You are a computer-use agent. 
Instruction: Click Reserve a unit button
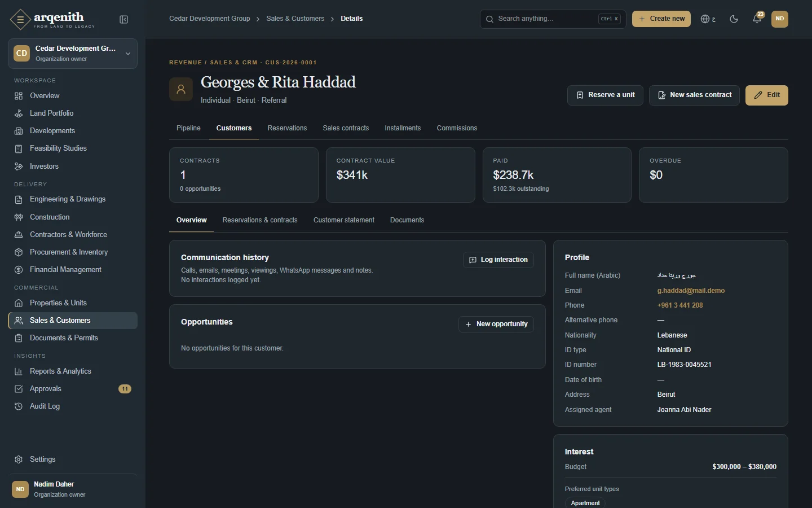pos(606,95)
